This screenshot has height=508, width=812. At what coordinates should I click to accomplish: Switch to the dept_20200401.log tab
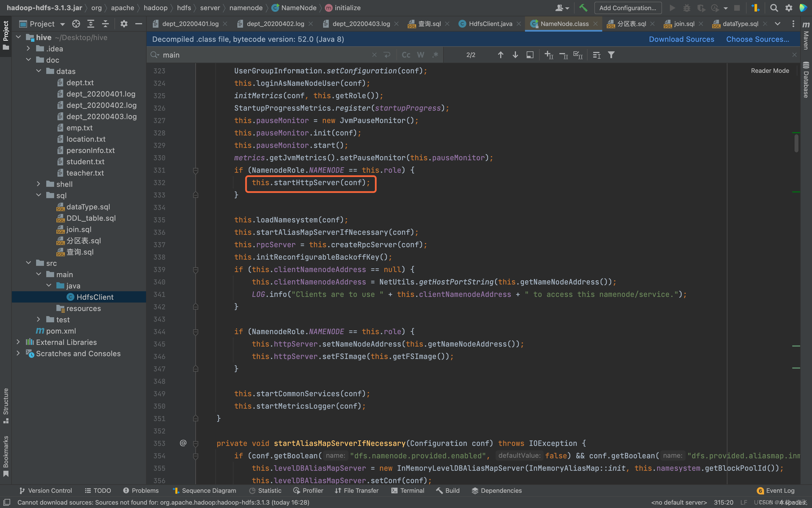click(x=190, y=24)
